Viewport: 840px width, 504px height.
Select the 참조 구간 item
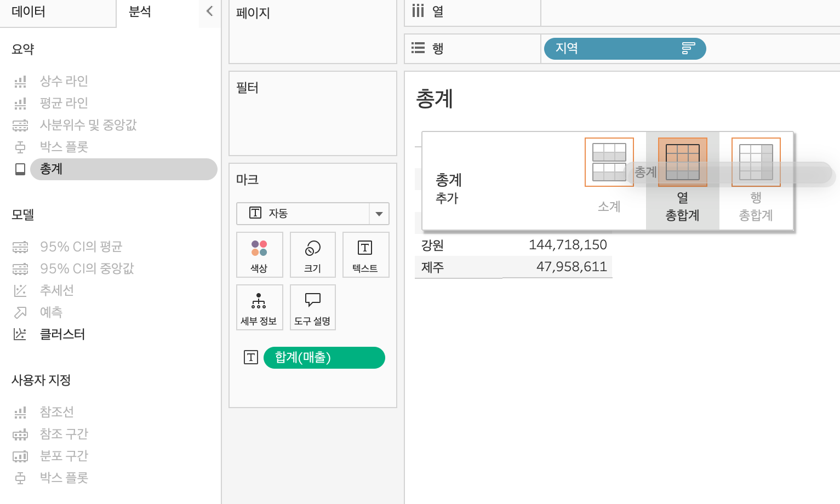[x=64, y=434]
